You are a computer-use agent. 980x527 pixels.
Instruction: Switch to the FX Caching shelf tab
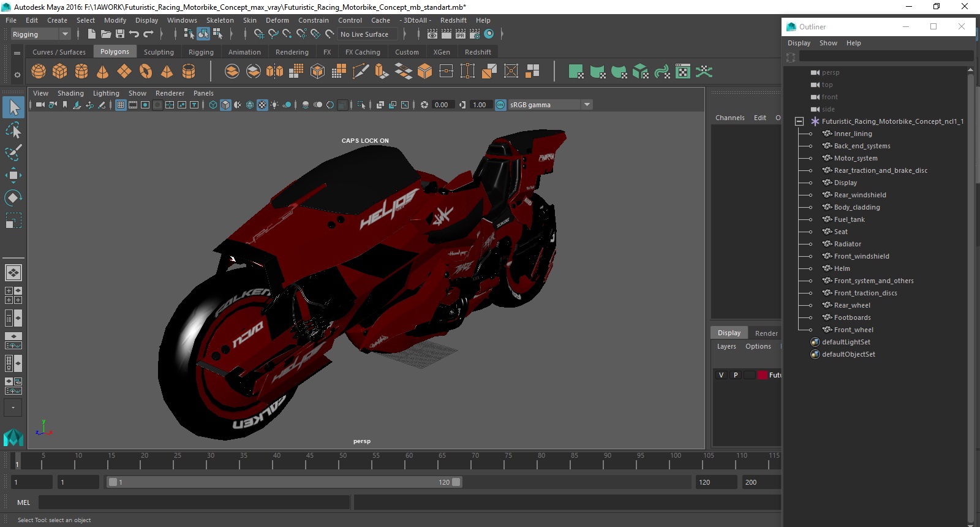tap(363, 52)
